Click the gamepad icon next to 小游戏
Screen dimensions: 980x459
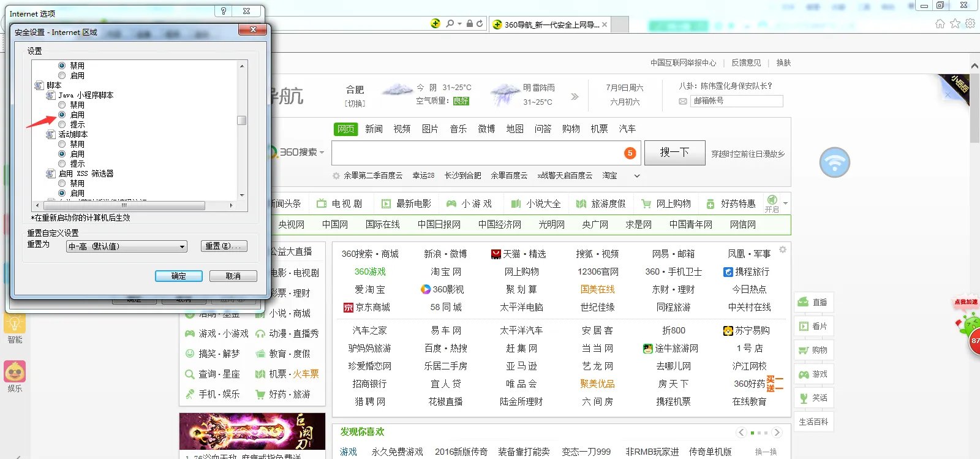pos(451,203)
